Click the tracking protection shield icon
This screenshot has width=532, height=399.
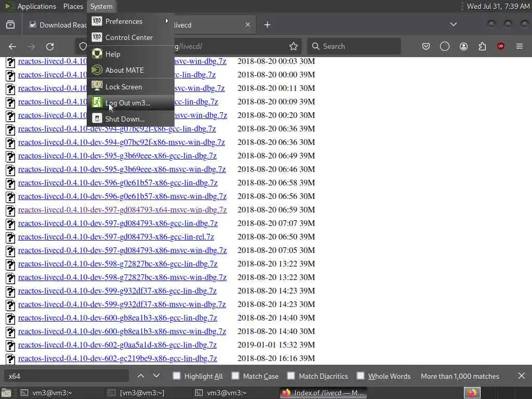(83, 46)
